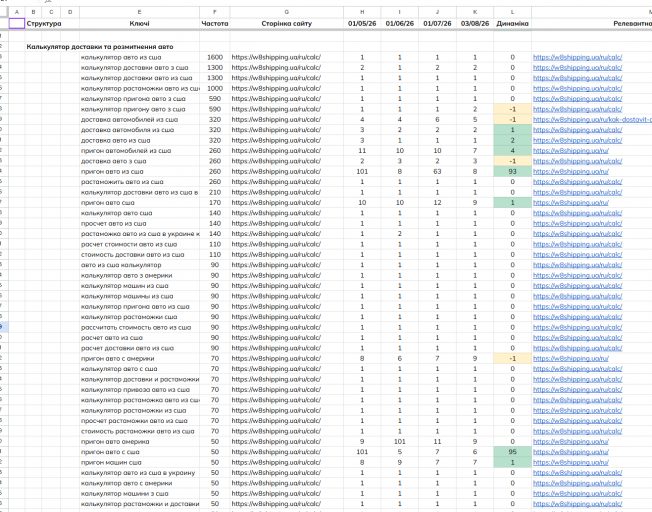
Task: Select keyword cell 'пригон машин сша'
Action: click(x=139, y=463)
